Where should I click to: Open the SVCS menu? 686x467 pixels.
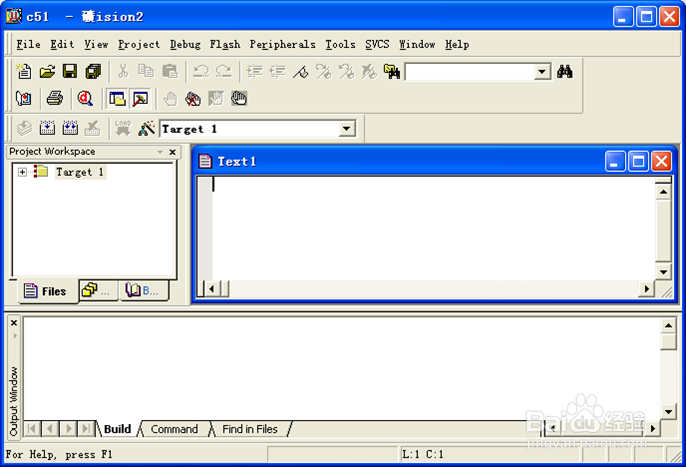coord(377,44)
